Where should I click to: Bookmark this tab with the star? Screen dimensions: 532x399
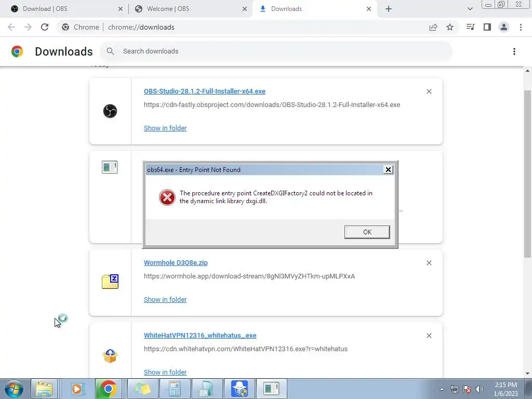point(449,27)
